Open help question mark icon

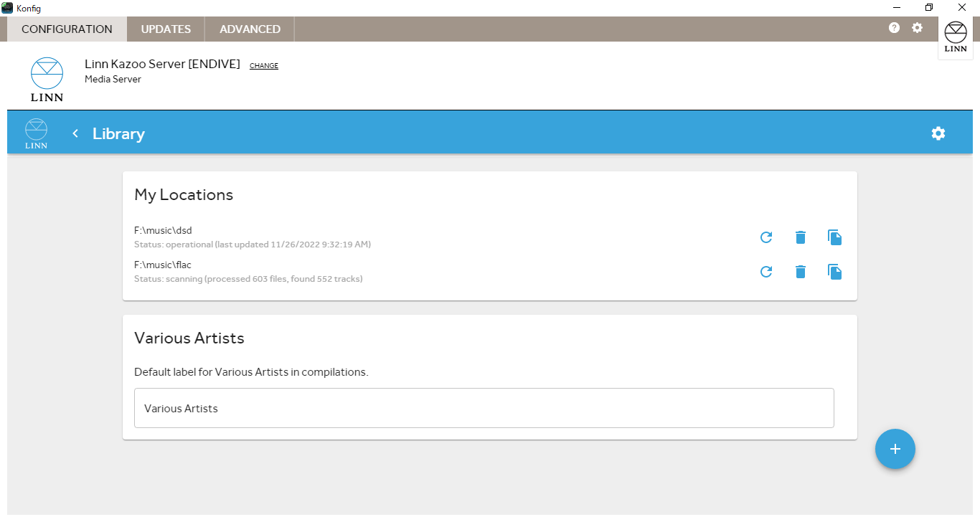[894, 28]
